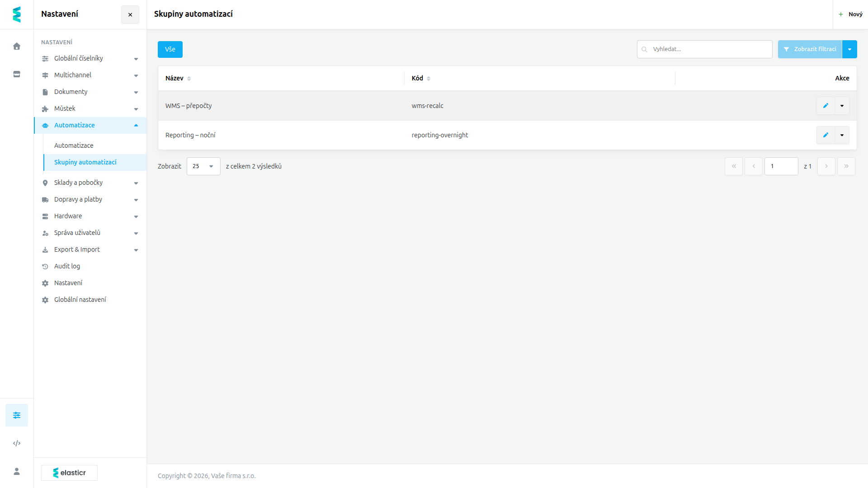Open actions dropdown for WMS – přepočty row
The image size is (868, 488).
(x=842, y=106)
